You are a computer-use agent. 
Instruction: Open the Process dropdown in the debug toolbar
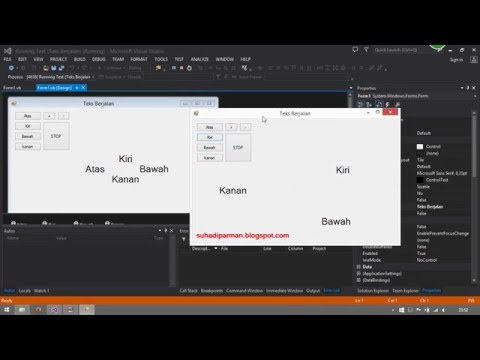92,77
